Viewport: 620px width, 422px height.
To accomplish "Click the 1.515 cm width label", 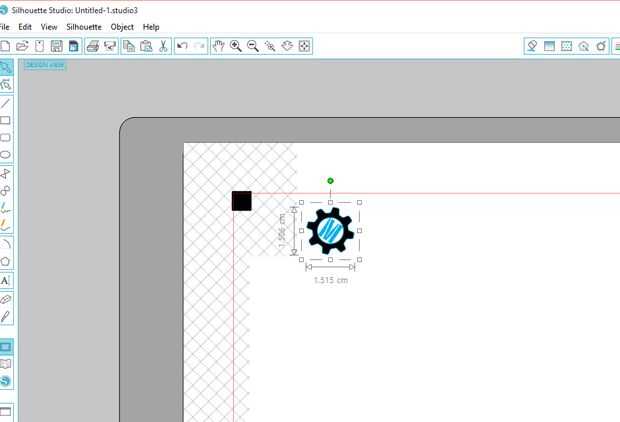I will 331,280.
